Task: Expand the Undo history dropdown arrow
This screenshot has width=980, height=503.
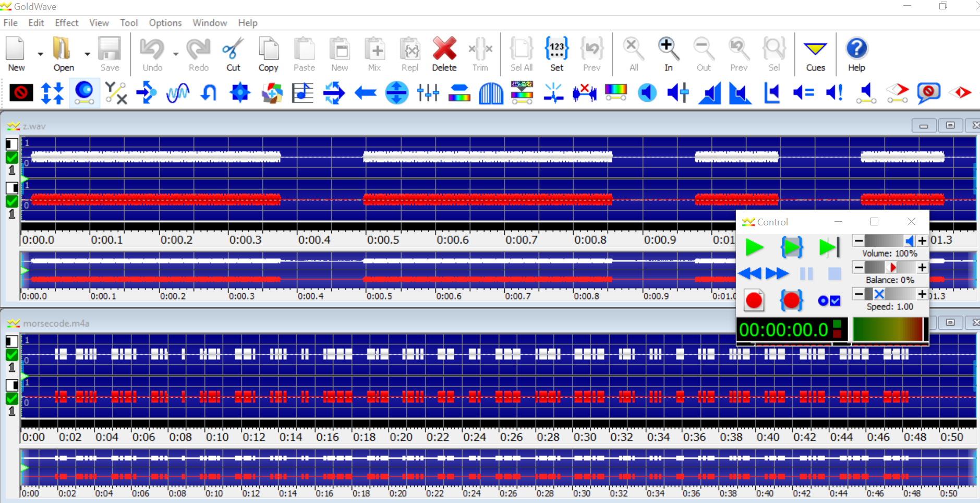Action: (x=176, y=54)
